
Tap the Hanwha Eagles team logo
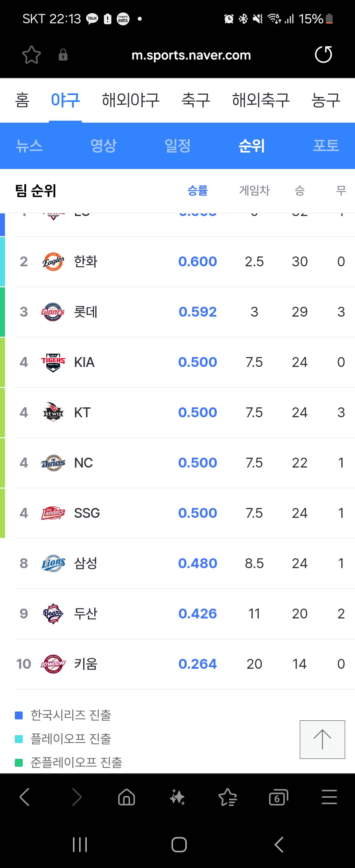[x=53, y=261]
